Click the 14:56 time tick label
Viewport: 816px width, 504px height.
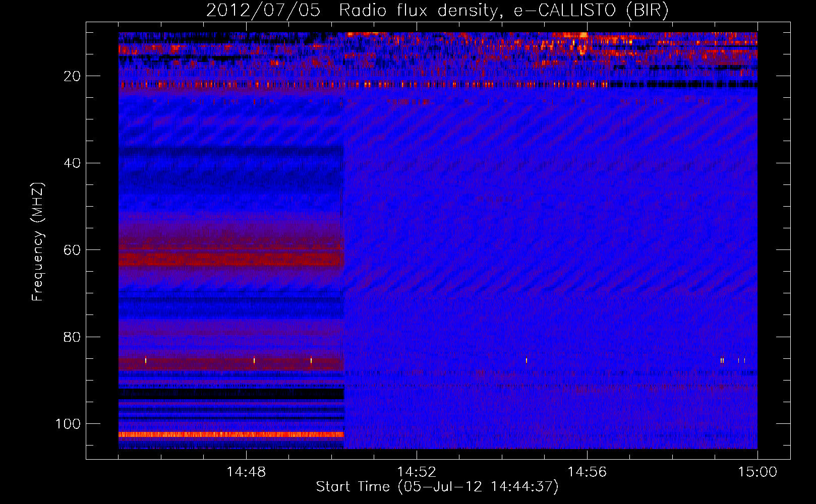click(587, 472)
